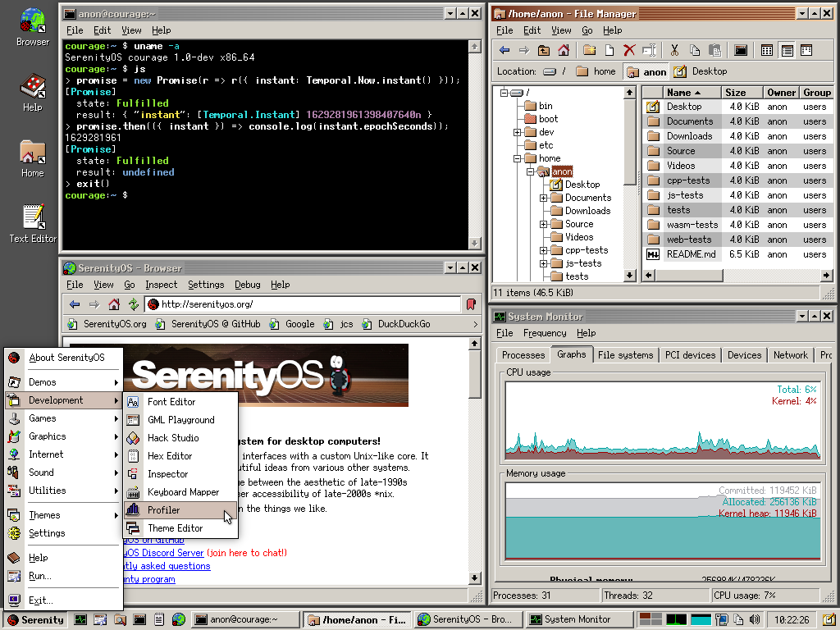Open terminal here from File Manager toolbar
The height and width of the screenshot is (630, 840).
[741, 50]
